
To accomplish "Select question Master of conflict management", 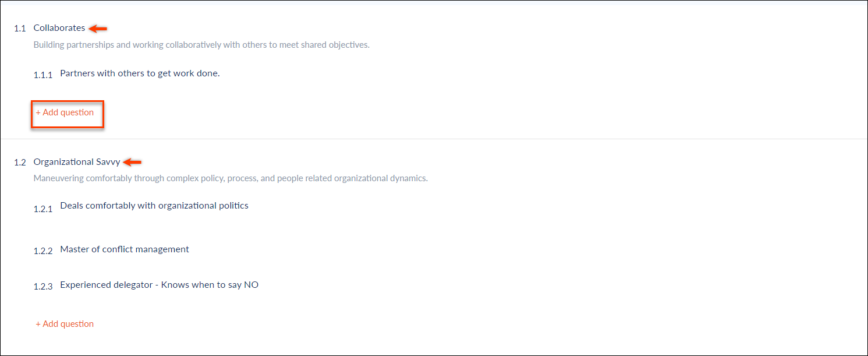I will pos(125,249).
